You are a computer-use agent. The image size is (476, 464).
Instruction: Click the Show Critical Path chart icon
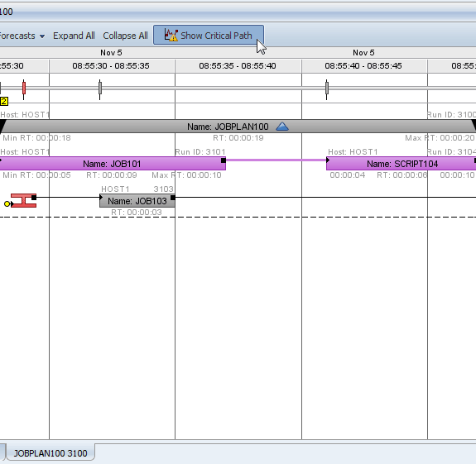[171, 35]
